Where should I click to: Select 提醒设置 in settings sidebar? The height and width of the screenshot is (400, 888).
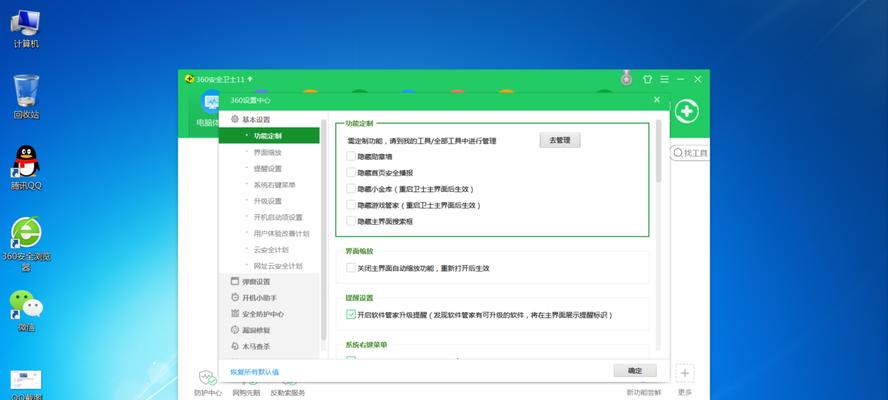coord(270,168)
